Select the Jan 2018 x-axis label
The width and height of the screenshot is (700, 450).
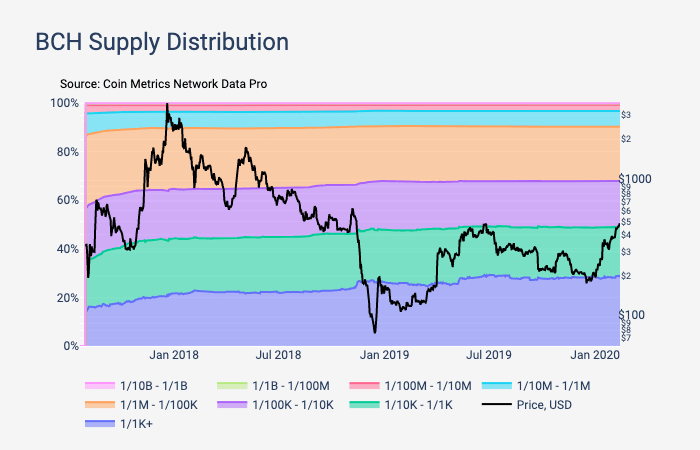pos(173,355)
